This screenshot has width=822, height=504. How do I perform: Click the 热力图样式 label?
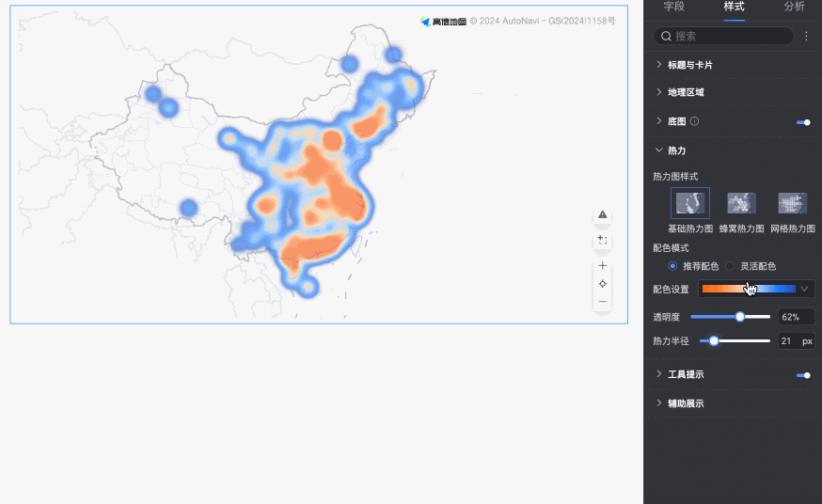tap(675, 177)
